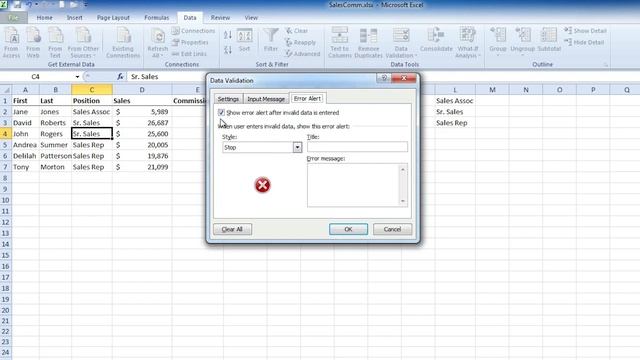Uncheck Show error alert after invalid data
The width and height of the screenshot is (640, 360).
click(221, 112)
